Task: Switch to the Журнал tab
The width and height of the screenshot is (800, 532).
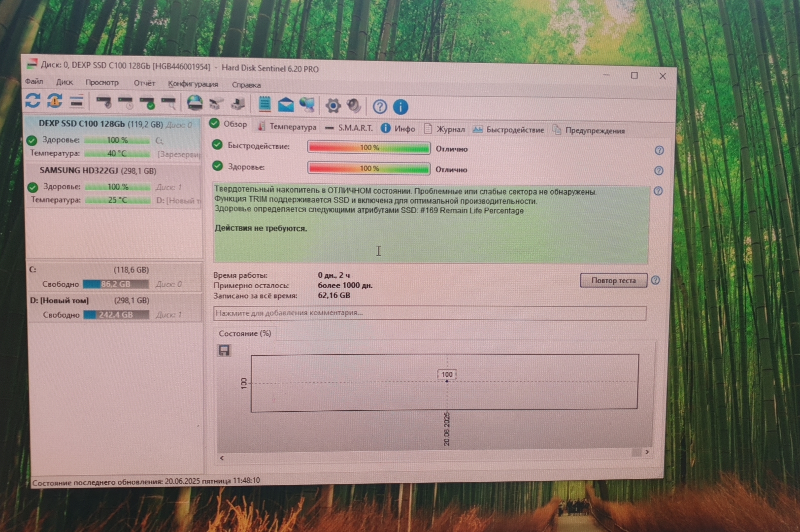Action: point(444,129)
